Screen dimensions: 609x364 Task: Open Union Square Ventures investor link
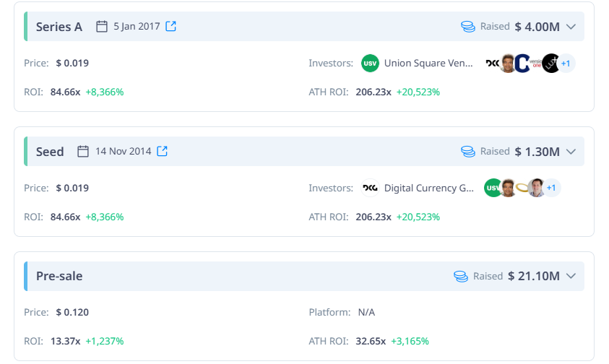coord(428,64)
